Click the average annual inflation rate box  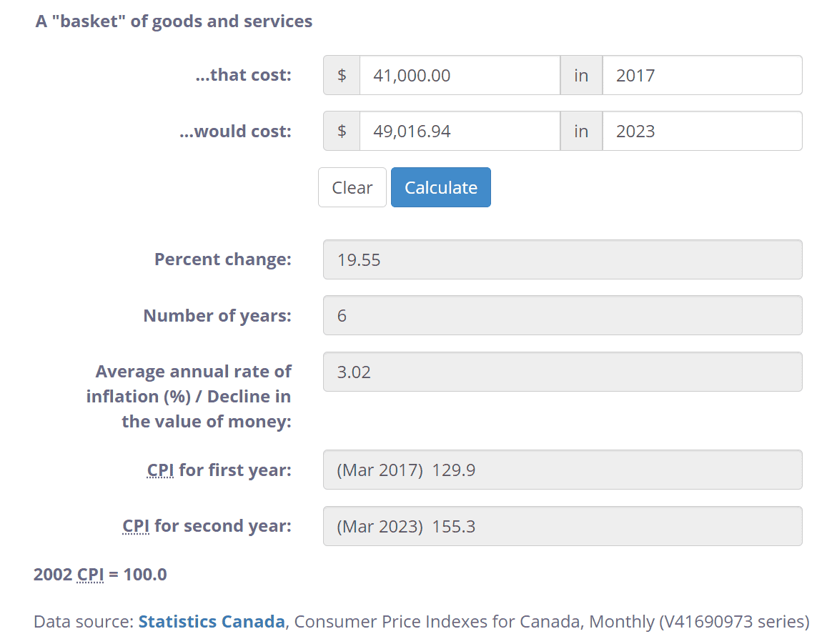pyautogui.click(x=562, y=372)
